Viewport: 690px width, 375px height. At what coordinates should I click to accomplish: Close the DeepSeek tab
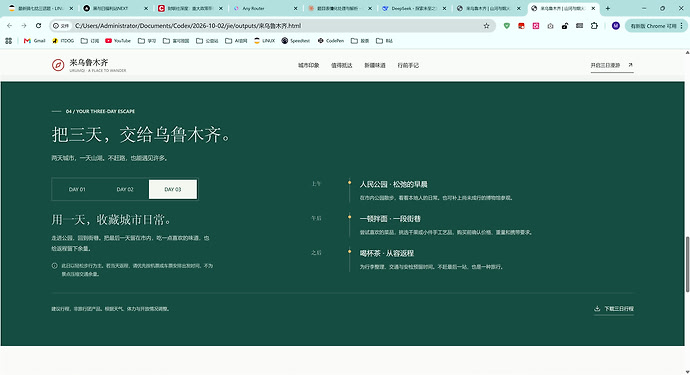444,8
